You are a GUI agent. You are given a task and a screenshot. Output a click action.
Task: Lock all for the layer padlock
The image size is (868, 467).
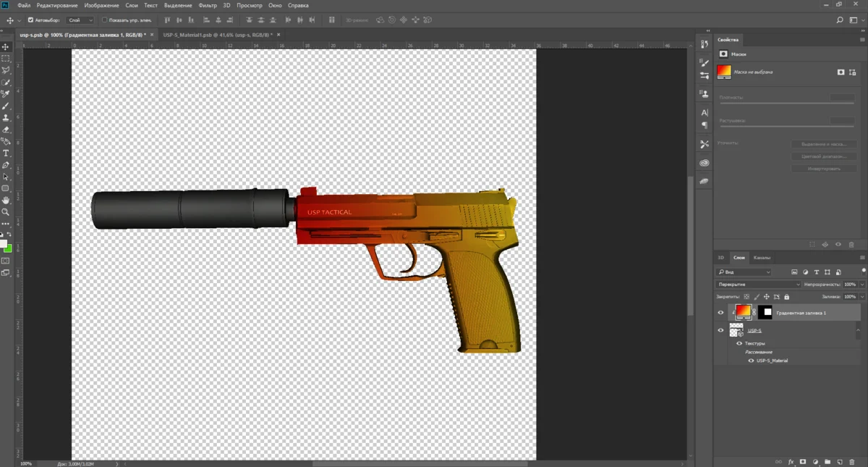(x=787, y=296)
